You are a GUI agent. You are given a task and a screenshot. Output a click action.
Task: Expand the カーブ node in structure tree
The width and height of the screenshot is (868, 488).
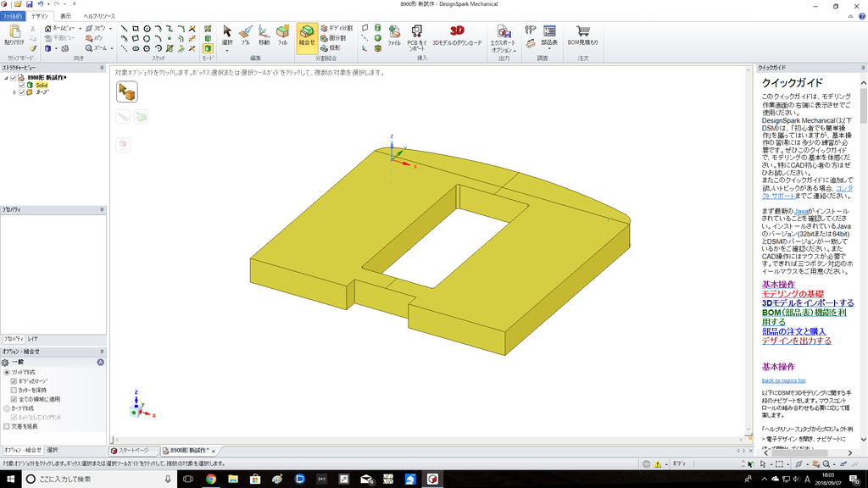[x=14, y=92]
